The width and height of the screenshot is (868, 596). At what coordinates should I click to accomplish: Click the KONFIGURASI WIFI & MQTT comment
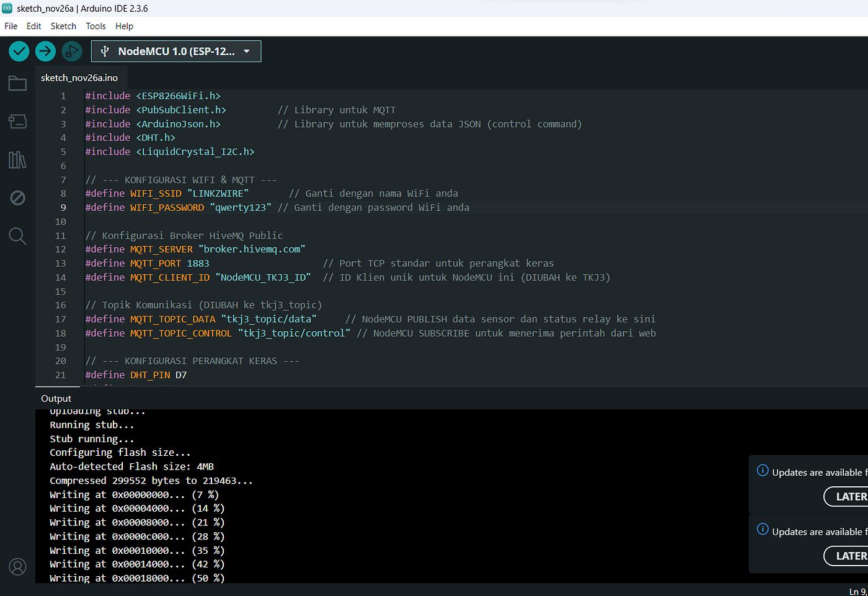[181, 180]
